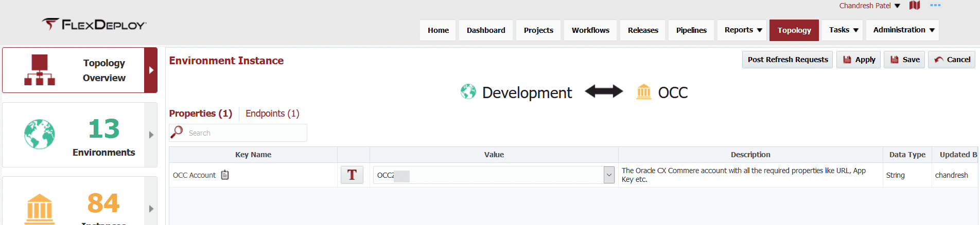
Task: Go to the Home menu
Action: 438,30
